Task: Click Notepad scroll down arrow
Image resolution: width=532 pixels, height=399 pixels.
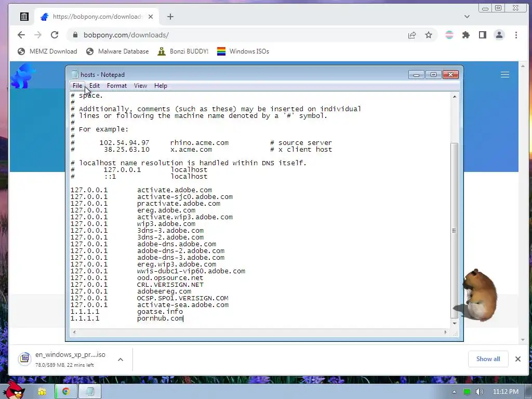Action: pos(455,323)
